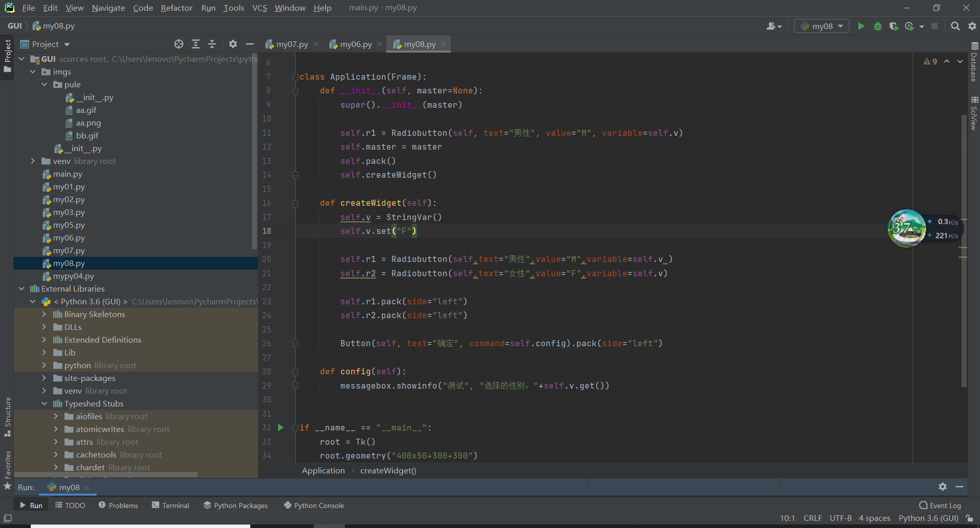Open the Python Packages tool window

(235, 506)
